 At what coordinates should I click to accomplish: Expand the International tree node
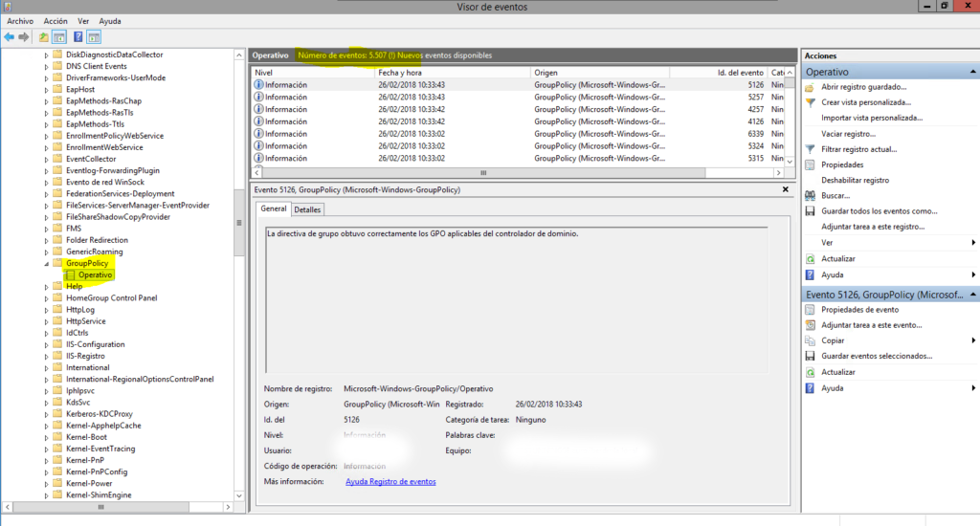(x=46, y=368)
